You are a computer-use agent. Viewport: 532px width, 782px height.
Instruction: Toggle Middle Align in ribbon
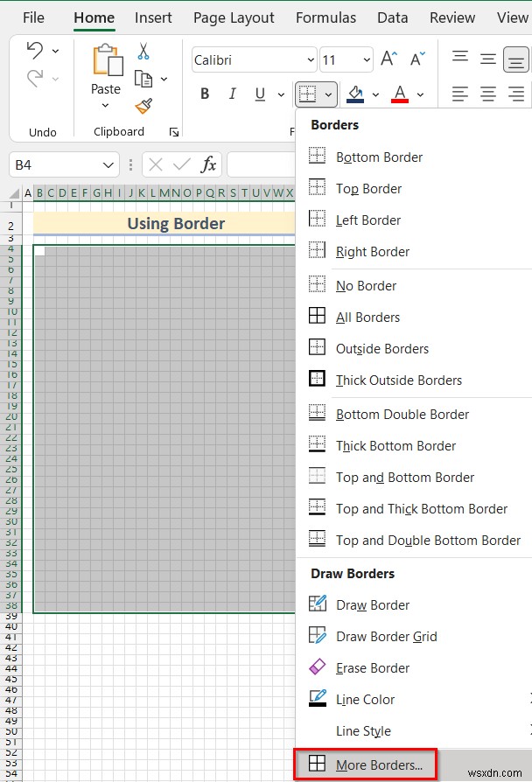(x=488, y=59)
